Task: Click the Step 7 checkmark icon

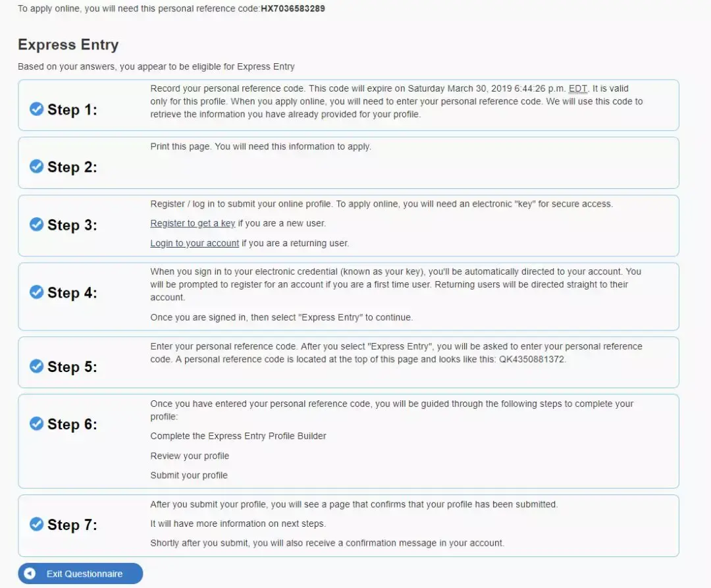Action: coord(37,524)
